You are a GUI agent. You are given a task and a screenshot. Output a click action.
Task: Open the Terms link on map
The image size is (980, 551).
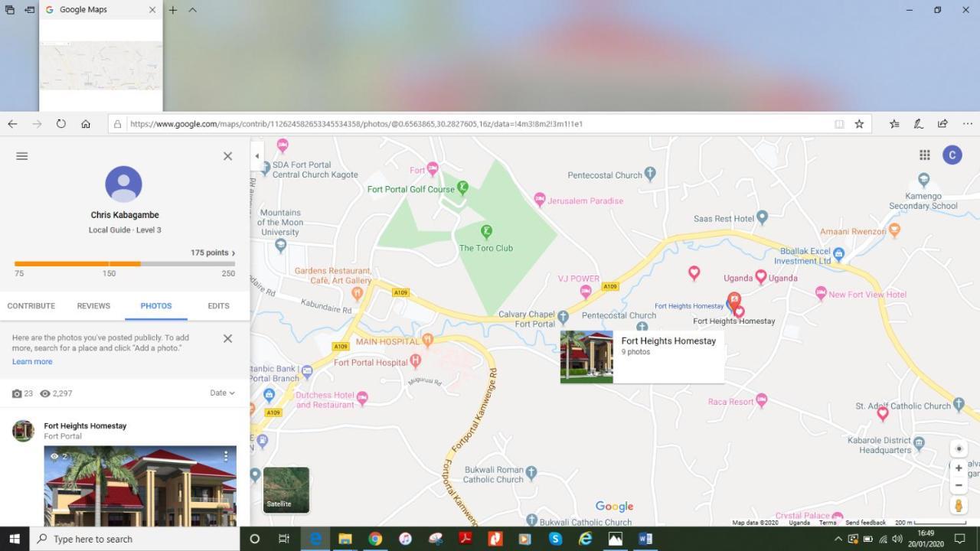coord(828,523)
